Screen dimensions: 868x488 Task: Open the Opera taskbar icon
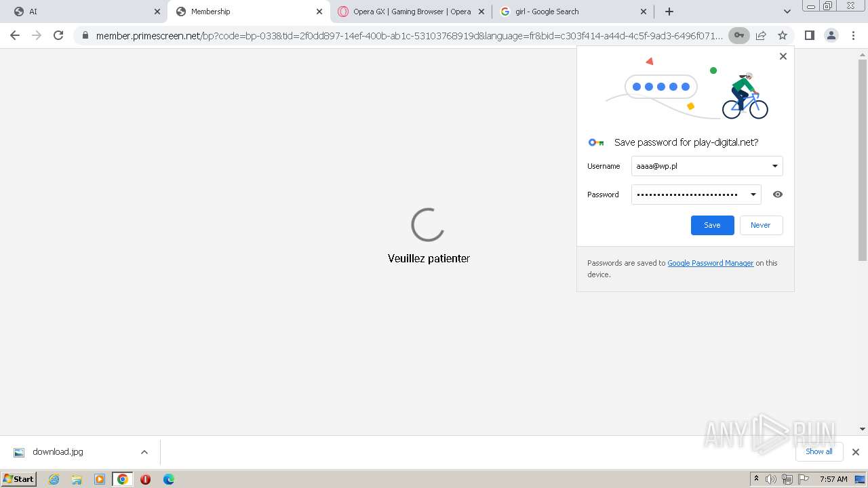pos(145,479)
